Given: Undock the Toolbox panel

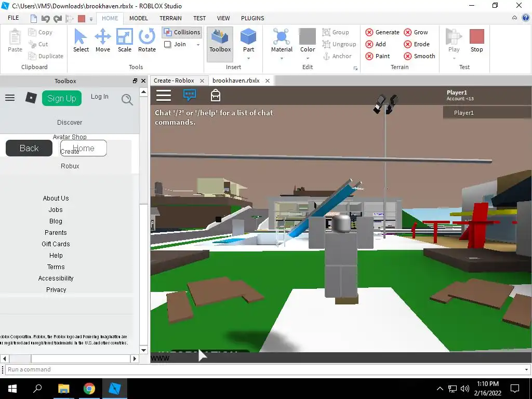Looking at the screenshot, I should (135, 81).
